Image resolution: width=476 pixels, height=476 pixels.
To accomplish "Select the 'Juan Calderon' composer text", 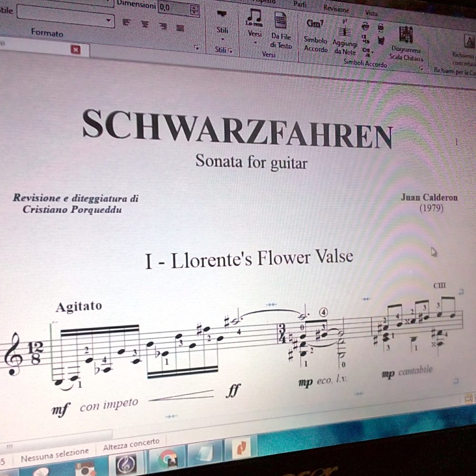I will (x=429, y=198).
